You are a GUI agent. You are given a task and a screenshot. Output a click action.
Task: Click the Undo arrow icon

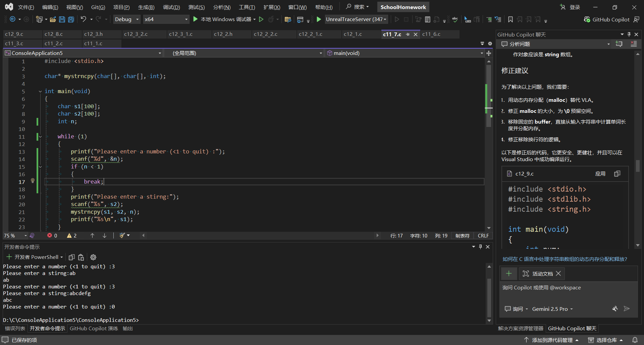[x=83, y=19]
